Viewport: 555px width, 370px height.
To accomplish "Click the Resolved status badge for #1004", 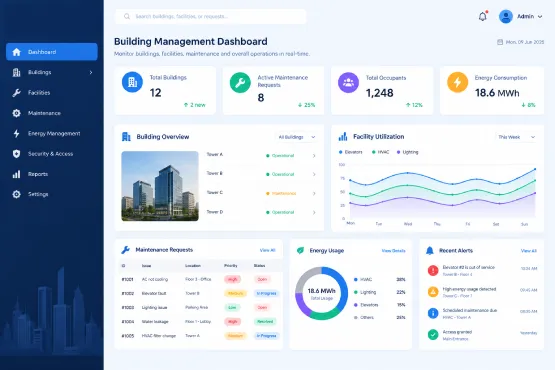I will [265, 321].
